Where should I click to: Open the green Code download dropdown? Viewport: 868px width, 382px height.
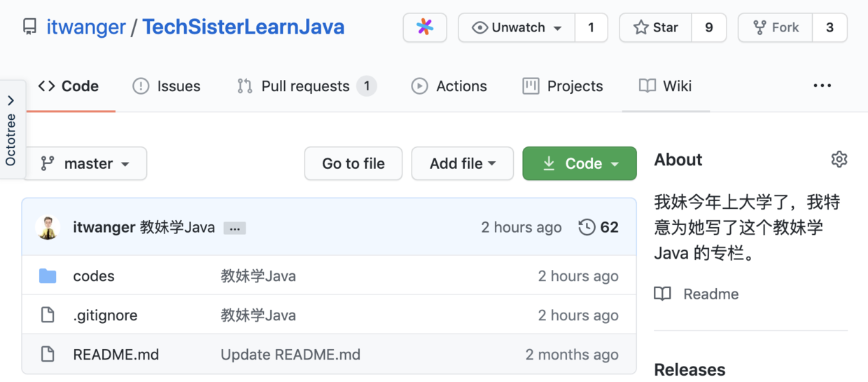[x=580, y=163]
